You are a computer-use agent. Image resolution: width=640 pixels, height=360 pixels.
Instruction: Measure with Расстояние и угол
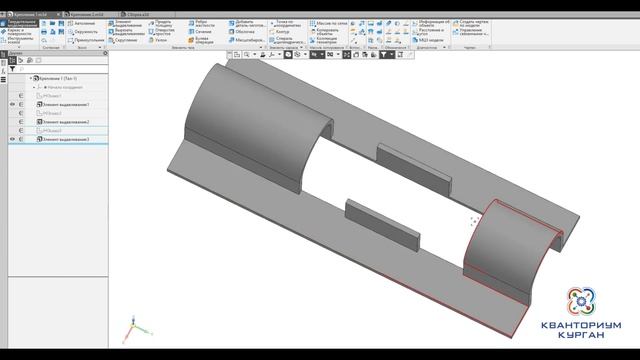(429, 32)
